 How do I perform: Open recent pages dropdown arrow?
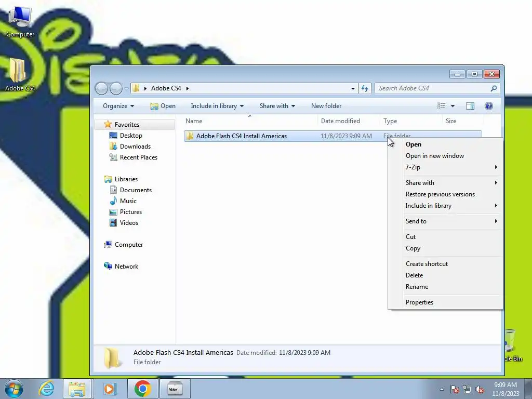tap(127, 88)
